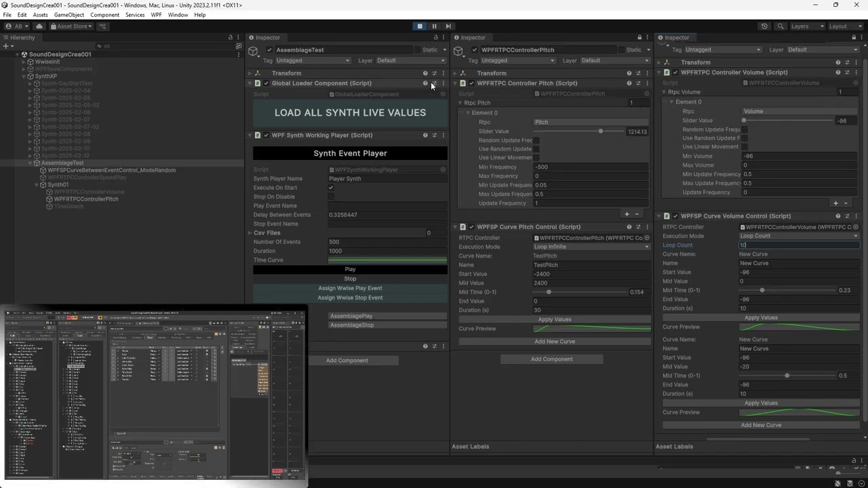Open more options for WPFRTPC Controller Pitch script
Screen dimensions: 868x488
[648, 83]
